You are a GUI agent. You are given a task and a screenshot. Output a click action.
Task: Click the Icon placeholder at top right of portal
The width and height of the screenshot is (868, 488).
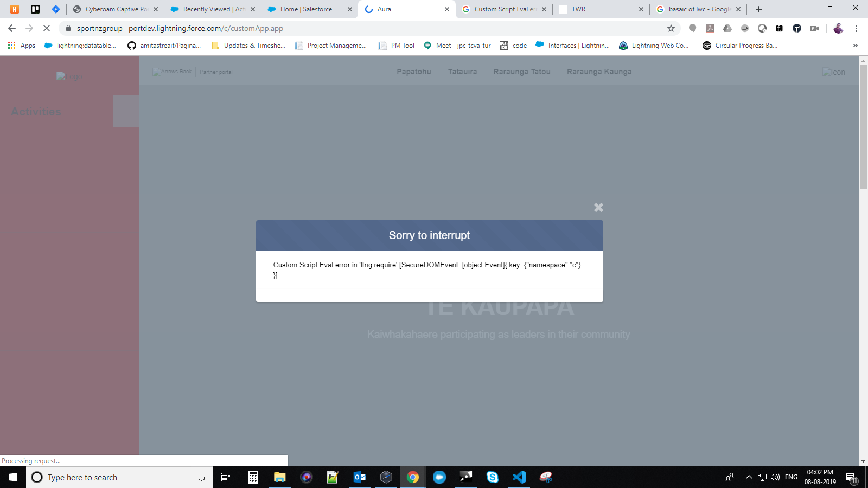click(x=834, y=72)
